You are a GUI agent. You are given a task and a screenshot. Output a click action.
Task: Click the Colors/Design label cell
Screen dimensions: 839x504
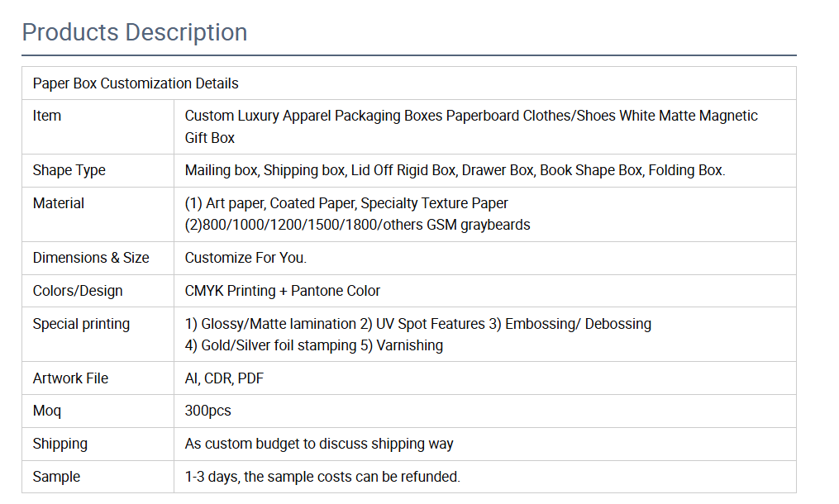tap(78, 291)
